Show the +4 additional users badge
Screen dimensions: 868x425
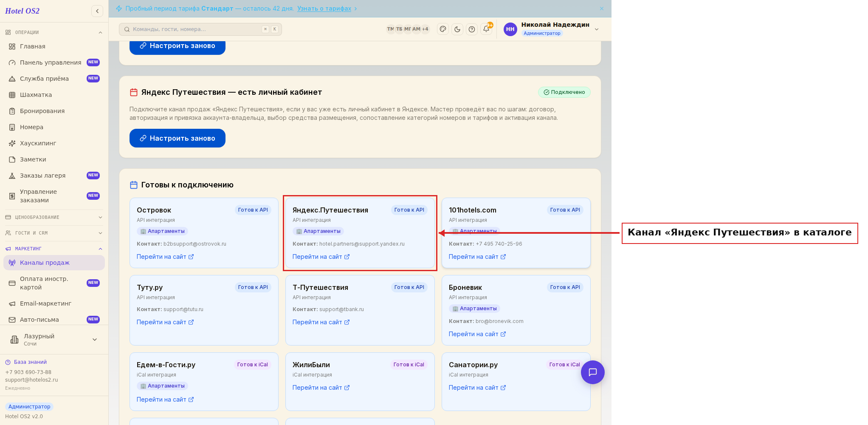click(425, 29)
